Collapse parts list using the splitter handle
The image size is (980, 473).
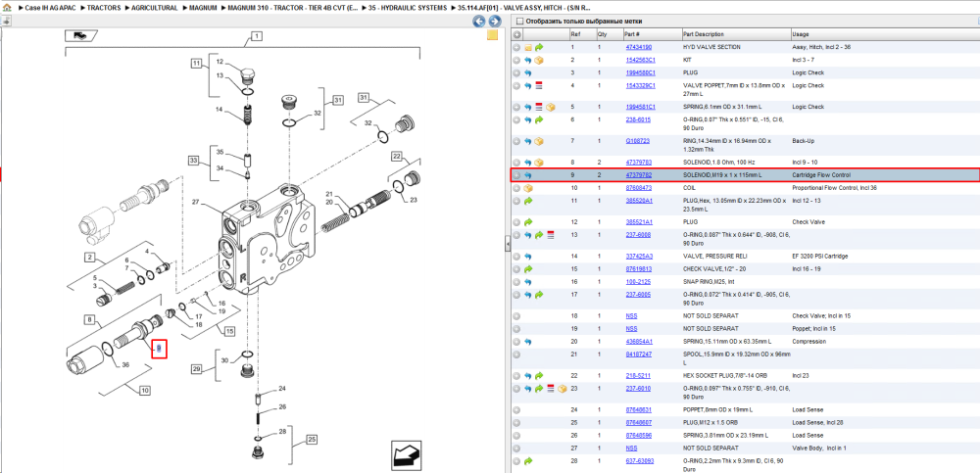tap(507, 246)
